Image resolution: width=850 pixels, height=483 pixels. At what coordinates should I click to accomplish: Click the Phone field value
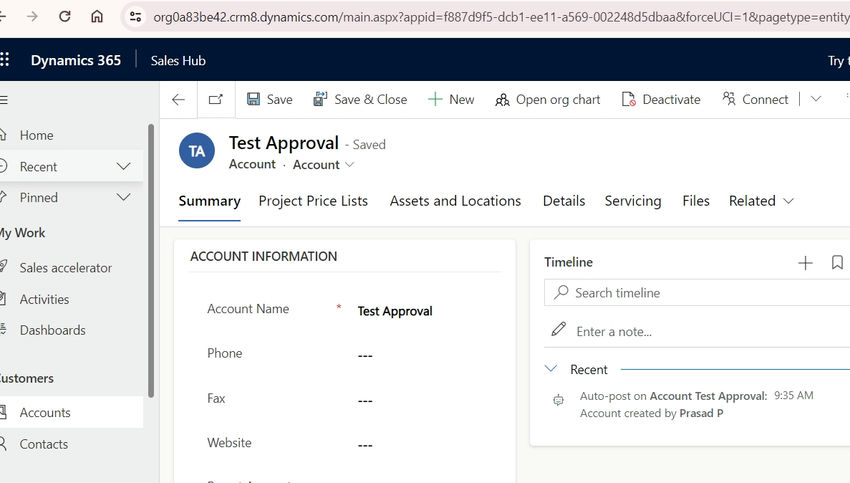pyautogui.click(x=365, y=356)
